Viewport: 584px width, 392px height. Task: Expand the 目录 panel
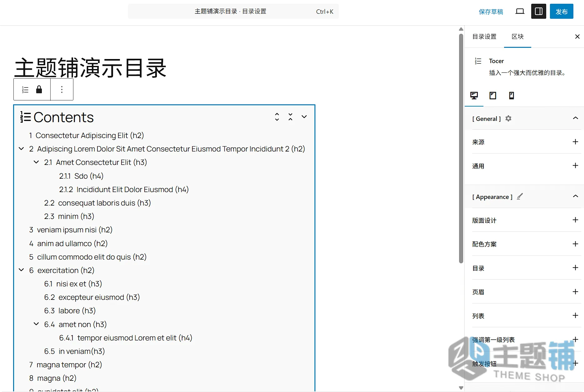click(x=575, y=268)
